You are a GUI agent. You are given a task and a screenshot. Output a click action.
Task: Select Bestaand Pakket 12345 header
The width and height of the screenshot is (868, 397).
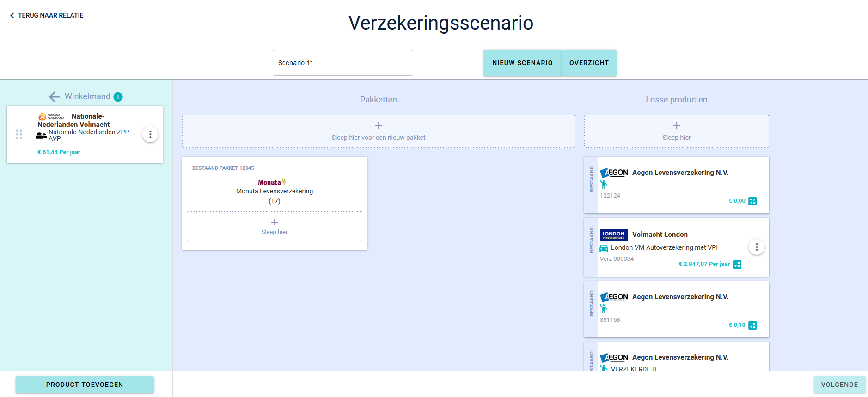(223, 168)
